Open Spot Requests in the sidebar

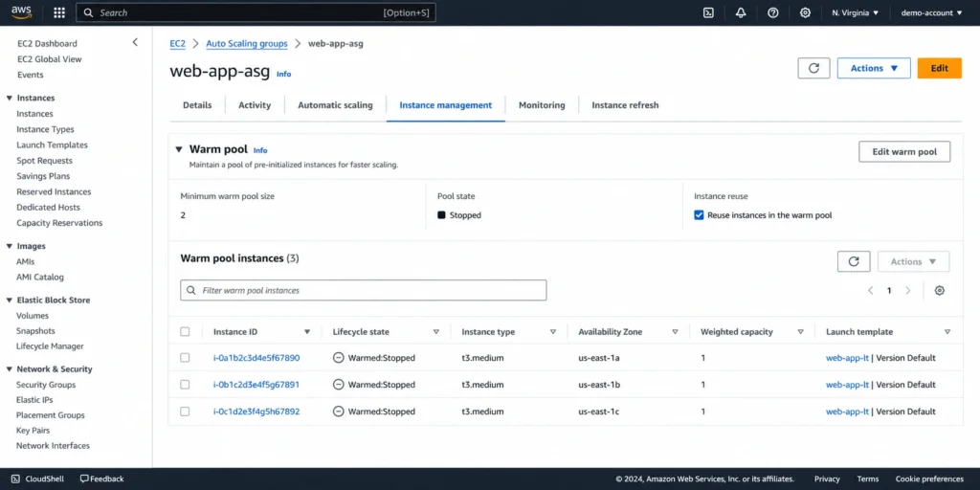[44, 161]
